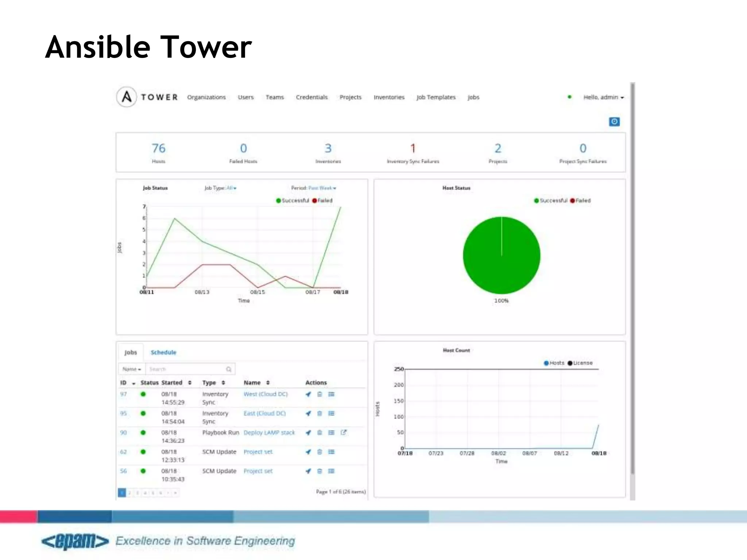This screenshot has width=747, height=560.
Task: Open Jobs in the top navigation
Action: coord(473,97)
